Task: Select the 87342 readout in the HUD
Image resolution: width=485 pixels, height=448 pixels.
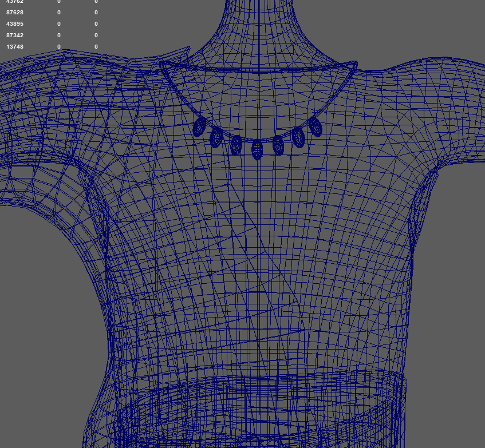Action: [x=15, y=35]
